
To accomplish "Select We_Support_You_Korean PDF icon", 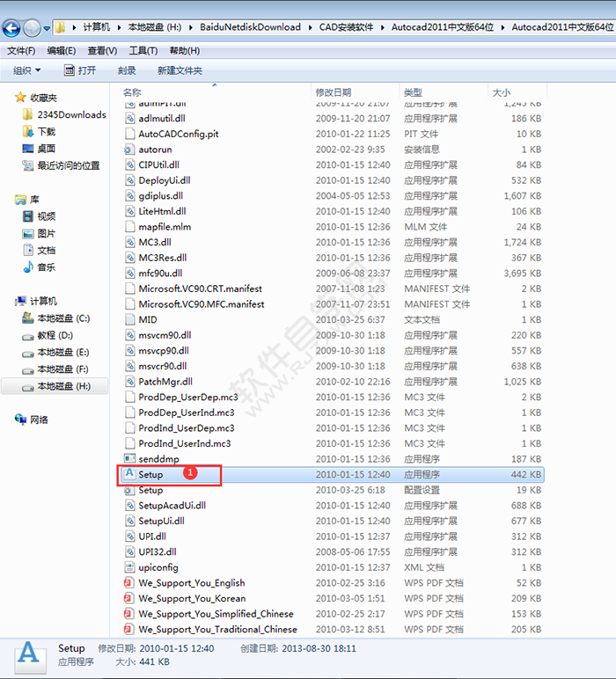I will (128, 598).
